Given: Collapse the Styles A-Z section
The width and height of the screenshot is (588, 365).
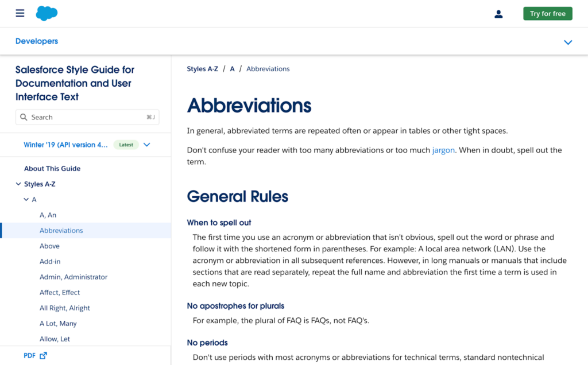Looking at the screenshot, I should [x=18, y=184].
